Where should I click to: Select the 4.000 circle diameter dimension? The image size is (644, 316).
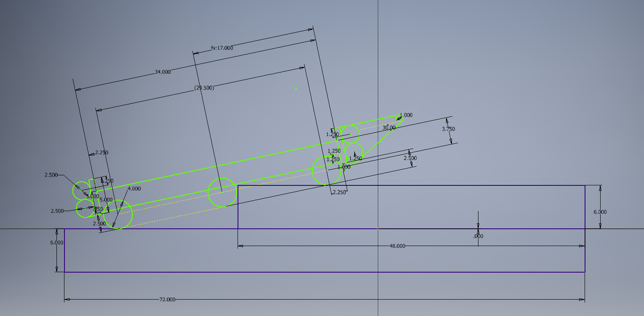tap(134, 189)
